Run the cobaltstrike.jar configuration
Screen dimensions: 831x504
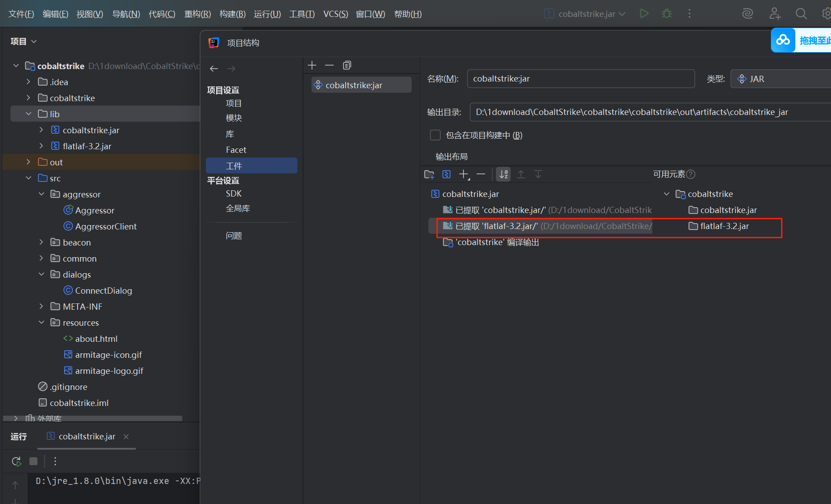[644, 14]
